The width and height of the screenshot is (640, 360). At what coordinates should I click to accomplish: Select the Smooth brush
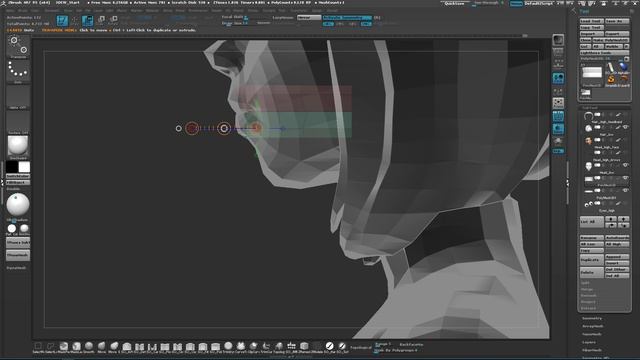click(x=89, y=347)
